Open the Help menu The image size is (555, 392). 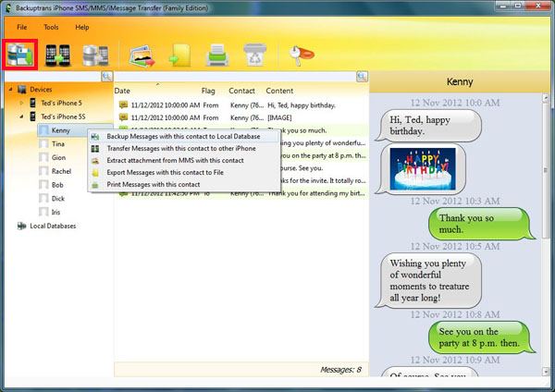point(82,27)
